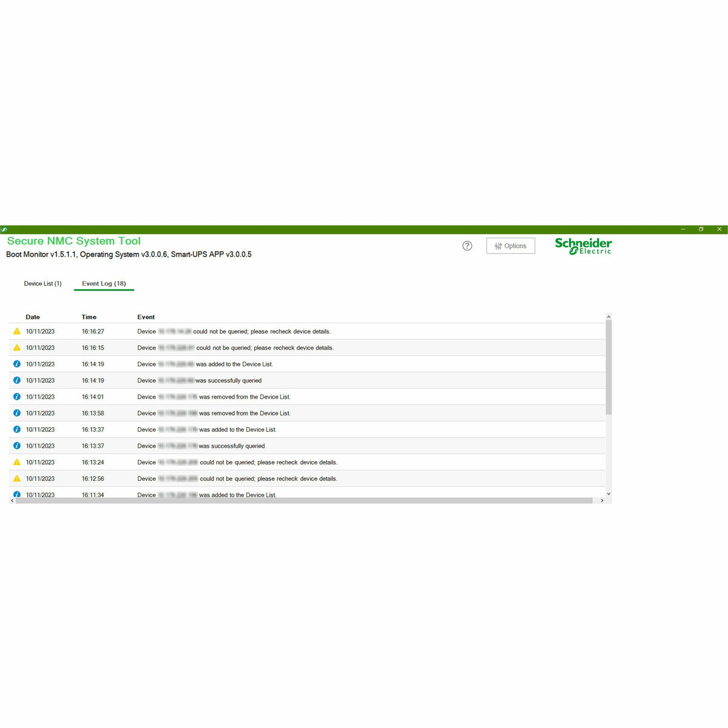This screenshot has height=728, width=728.
Task: Click the Schneider Electric logo
Action: (583, 246)
